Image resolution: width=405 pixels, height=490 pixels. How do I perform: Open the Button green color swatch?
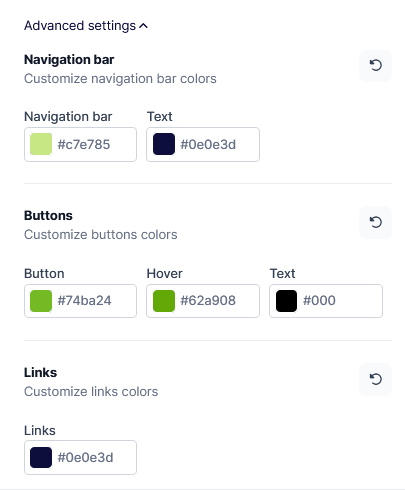click(41, 301)
